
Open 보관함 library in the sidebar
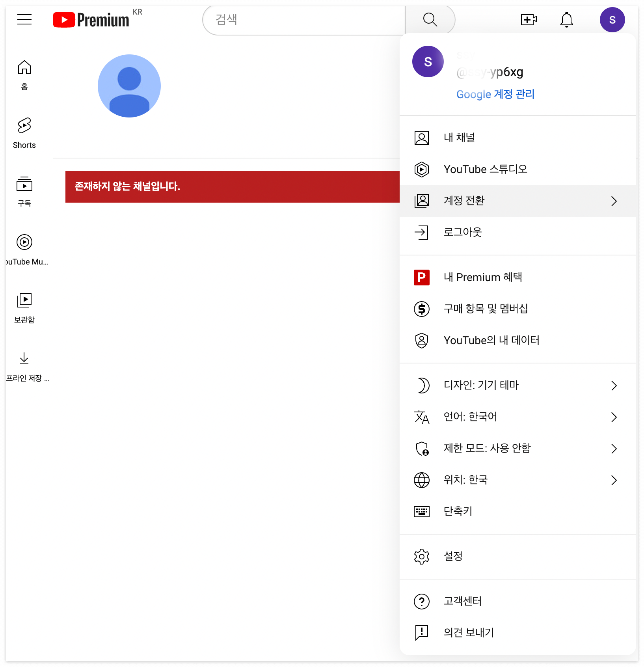point(24,308)
